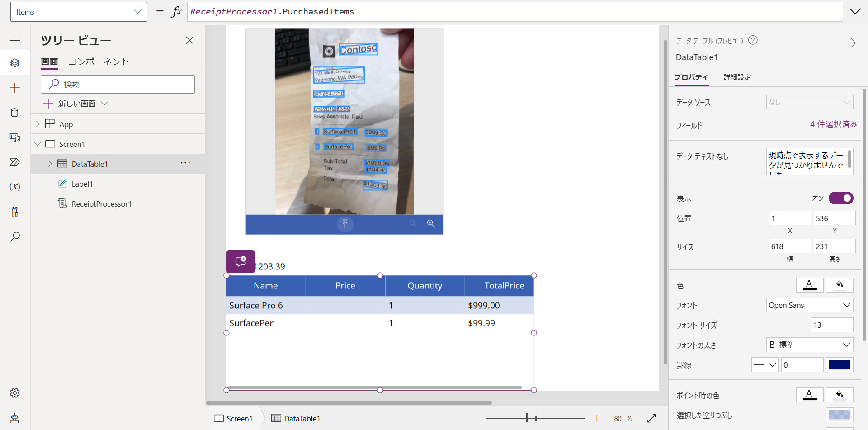Open the 4 fields selected link
868x430 pixels.
[x=833, y=124]
